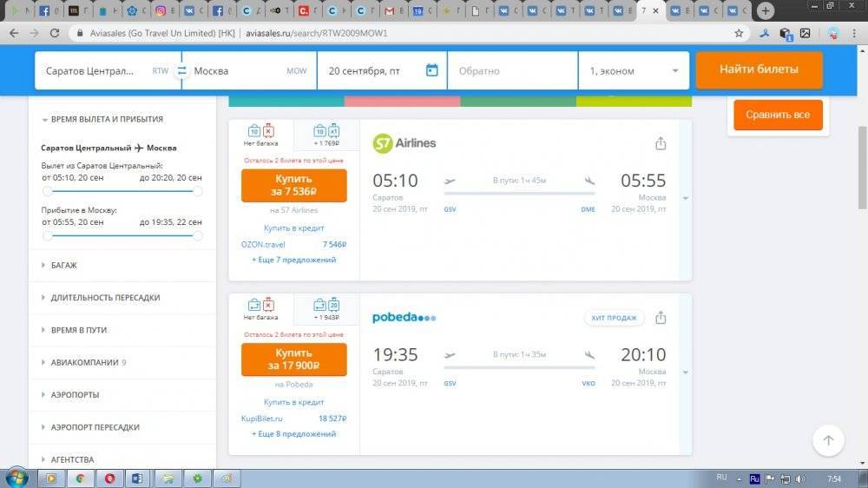Show 7 more offers for S7
The height and width of the screenshot is (488, 868).
click(294, 260)
